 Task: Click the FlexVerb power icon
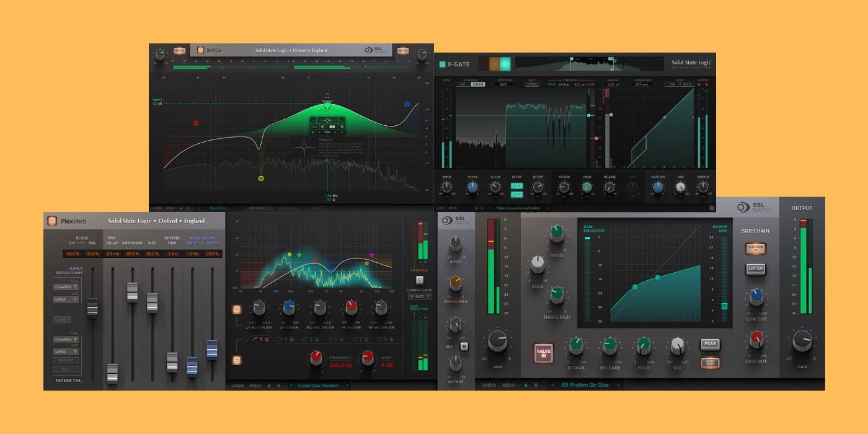point(53,221)
